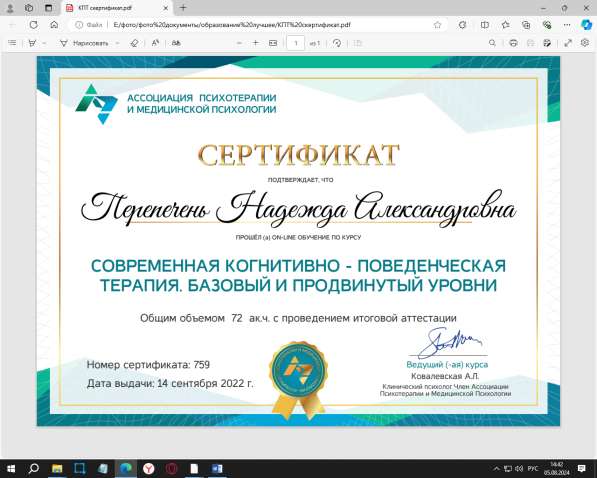
Task: Change input language РУС
Action: pos(533,468)
